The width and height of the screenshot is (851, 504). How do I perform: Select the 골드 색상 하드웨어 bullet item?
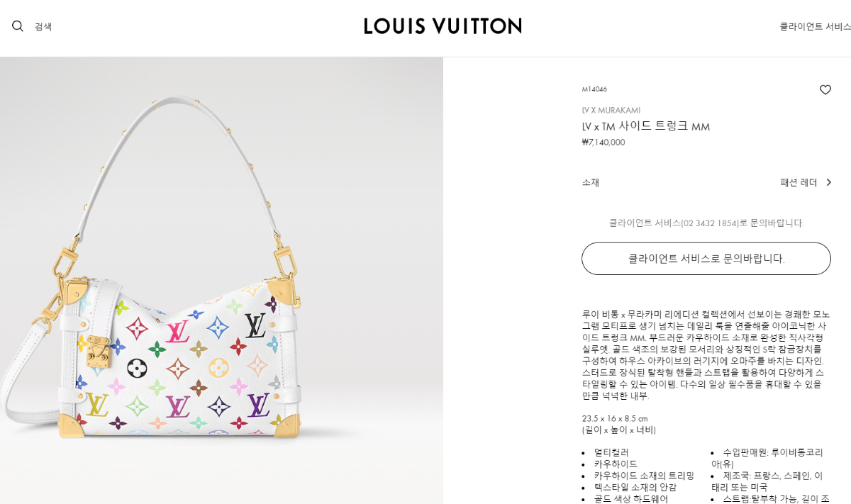pyautogui.click(x=630, y=499)
